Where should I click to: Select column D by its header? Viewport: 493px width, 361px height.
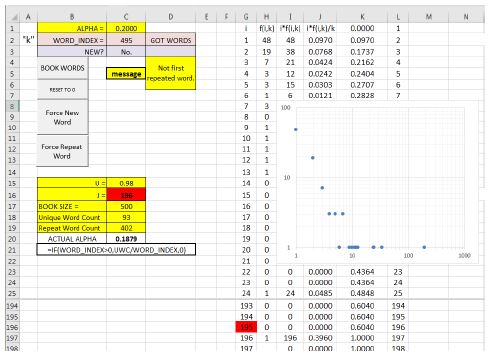(x=171, y=16)
